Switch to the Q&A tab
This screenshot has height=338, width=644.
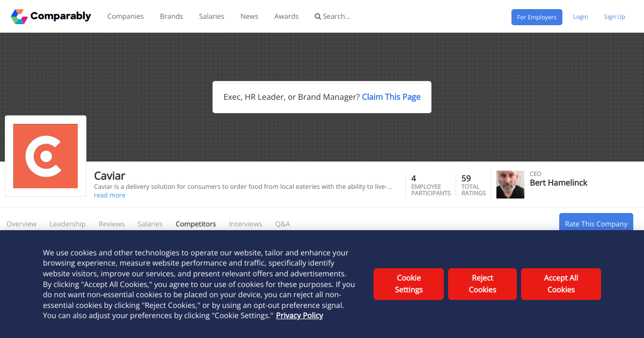[283, 224]
